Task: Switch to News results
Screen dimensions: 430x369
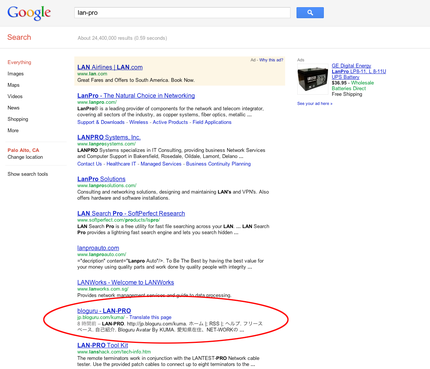Action: point(13,108)
